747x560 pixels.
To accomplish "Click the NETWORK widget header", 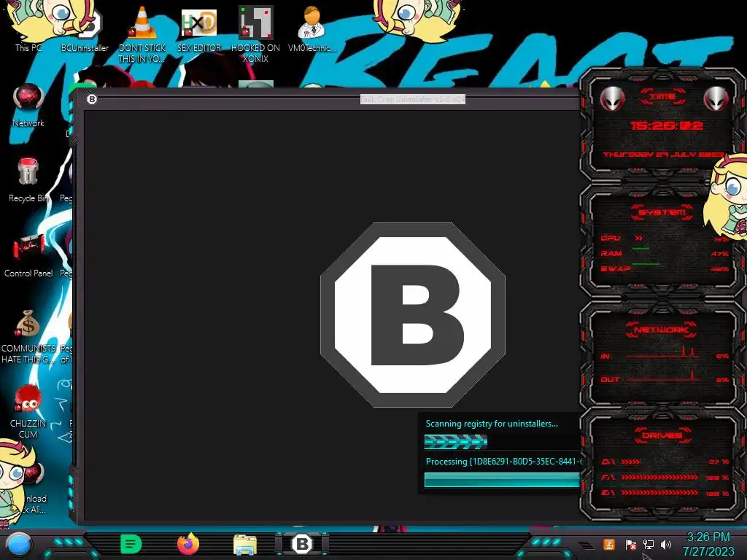I will coord(661,330).
